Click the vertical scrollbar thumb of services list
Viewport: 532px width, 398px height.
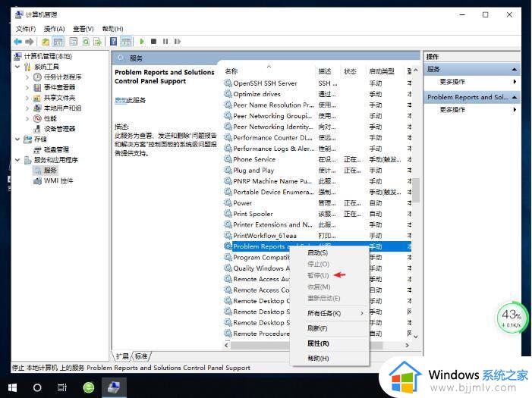(416, 190)
